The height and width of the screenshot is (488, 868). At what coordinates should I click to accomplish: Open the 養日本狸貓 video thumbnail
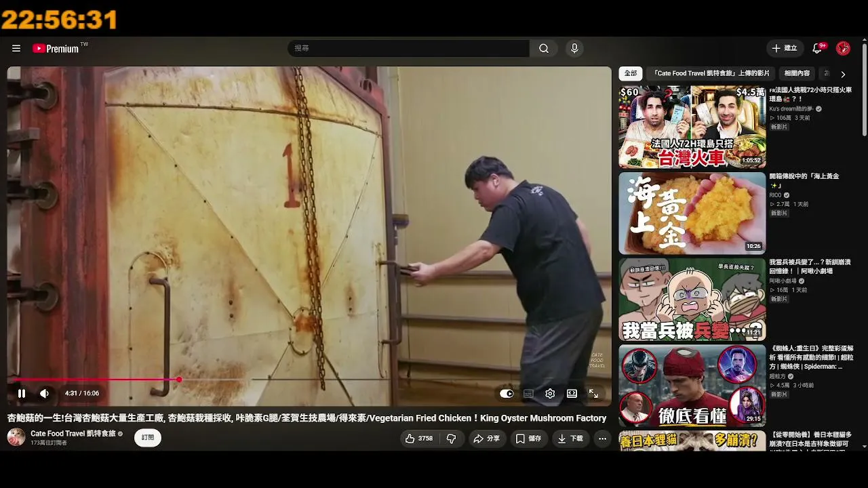tap(692, 441)
